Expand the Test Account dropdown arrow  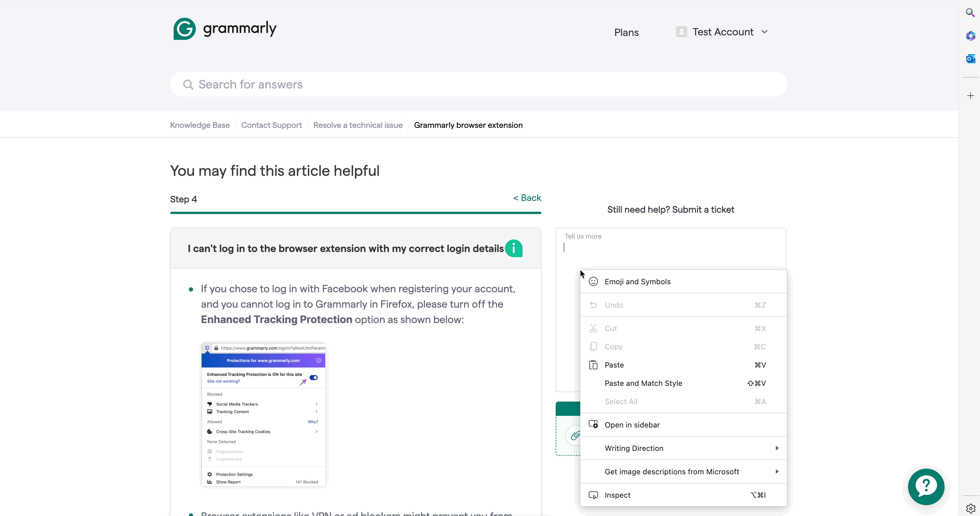[764, 32]
